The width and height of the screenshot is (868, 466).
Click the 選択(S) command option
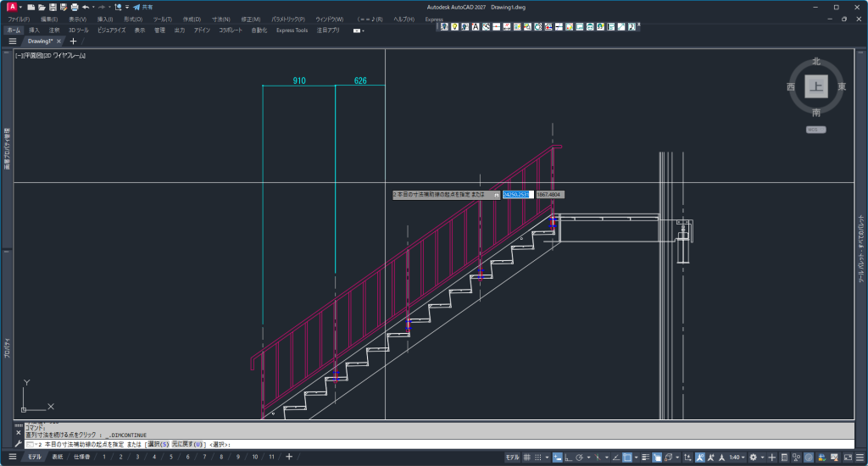(158, 444)
